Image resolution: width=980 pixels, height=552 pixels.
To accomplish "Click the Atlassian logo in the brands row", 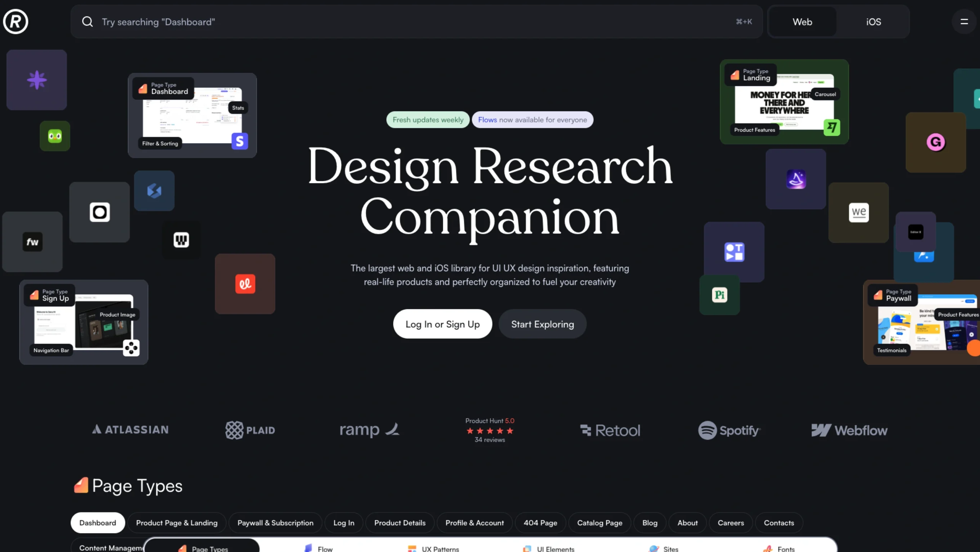I will [129, 429].
